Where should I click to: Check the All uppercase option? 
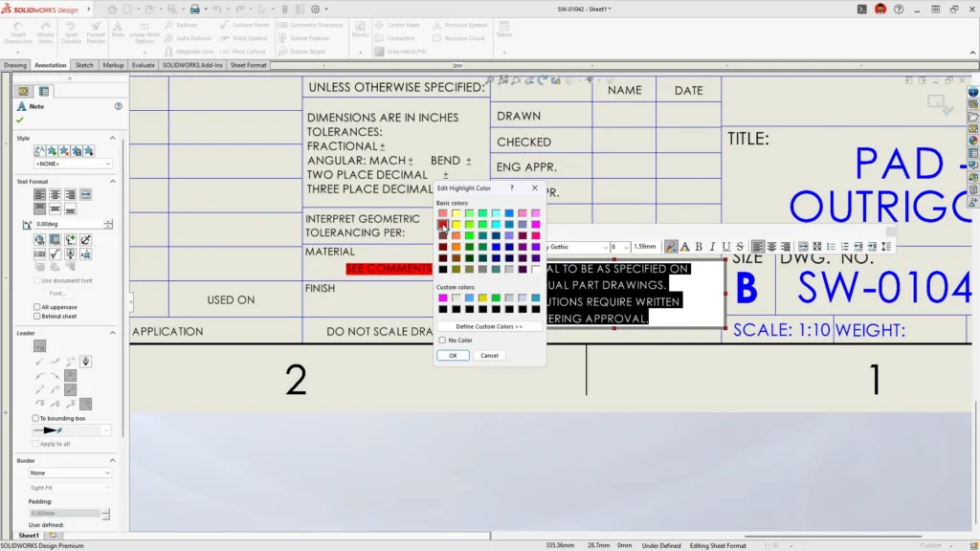pyautogui.click(x=37, y=306)
